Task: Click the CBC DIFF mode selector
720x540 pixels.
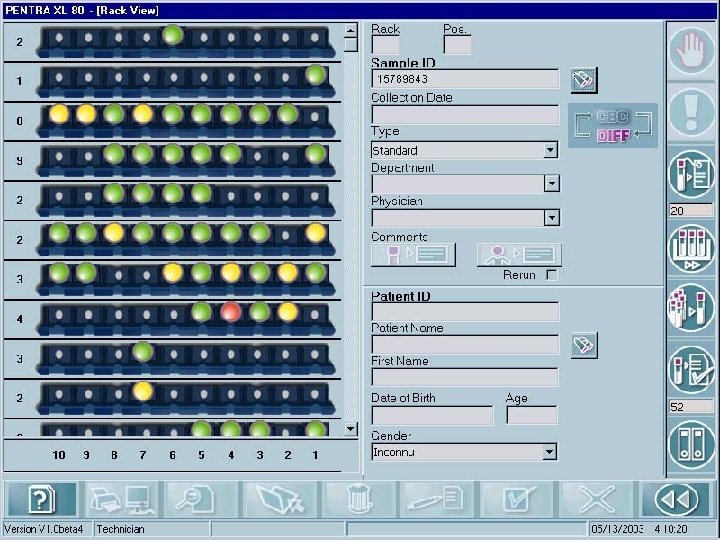Action: pyautogui.click(x=613, y=125)
